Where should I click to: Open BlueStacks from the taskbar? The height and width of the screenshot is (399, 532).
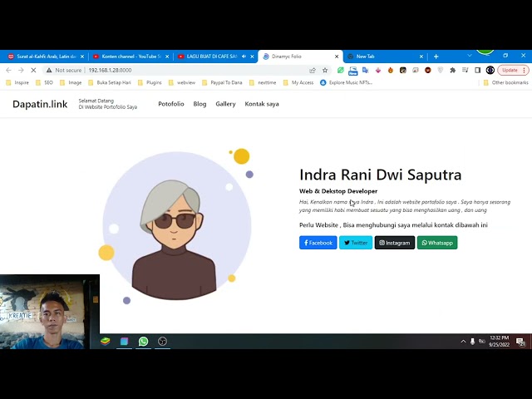click(x=106, y=342)
